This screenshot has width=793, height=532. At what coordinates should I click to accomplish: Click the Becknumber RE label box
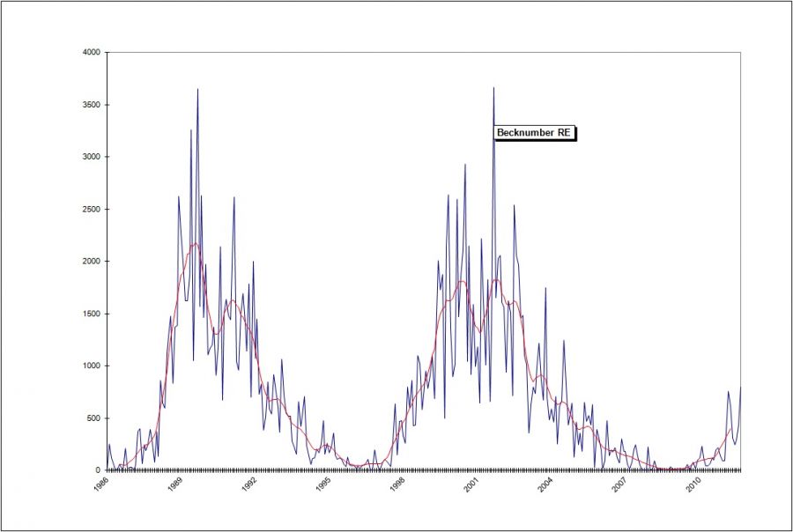point(535,133)
